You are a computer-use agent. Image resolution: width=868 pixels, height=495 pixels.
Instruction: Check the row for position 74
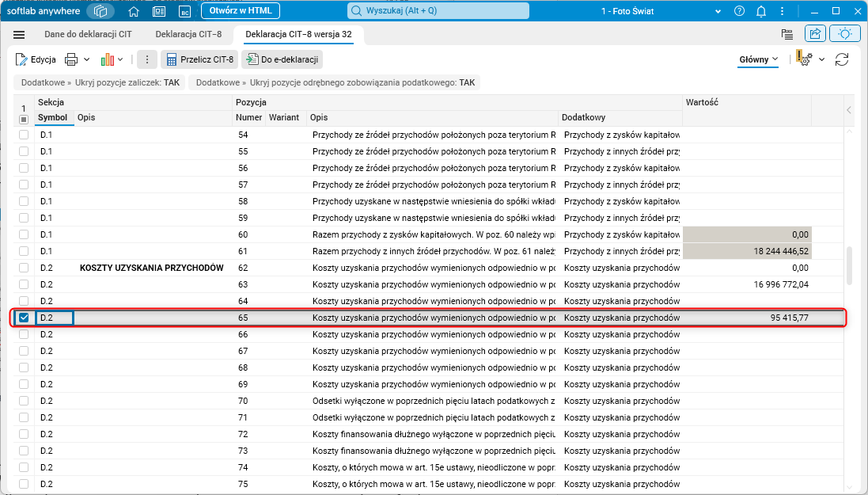tap(24, 467)
